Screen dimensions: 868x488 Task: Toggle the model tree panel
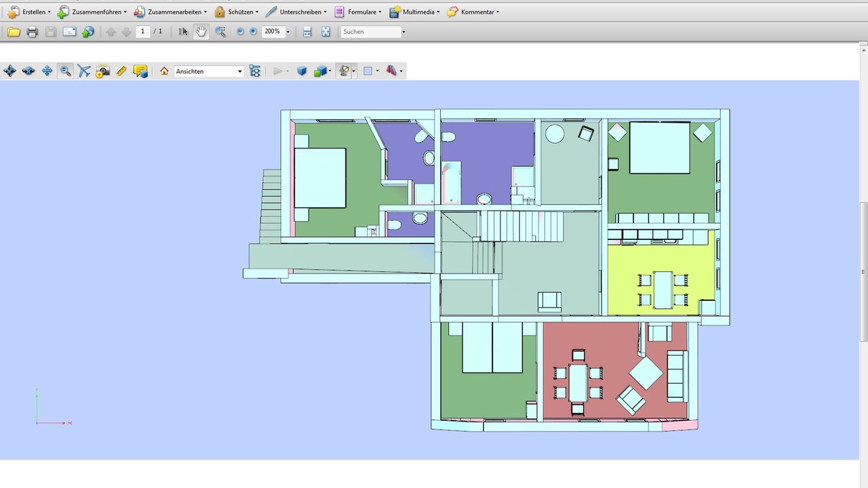tap(255, 71)
